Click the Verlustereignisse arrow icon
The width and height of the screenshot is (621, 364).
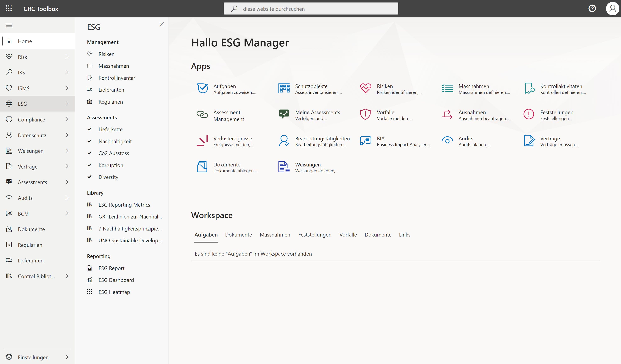point(202,141)
